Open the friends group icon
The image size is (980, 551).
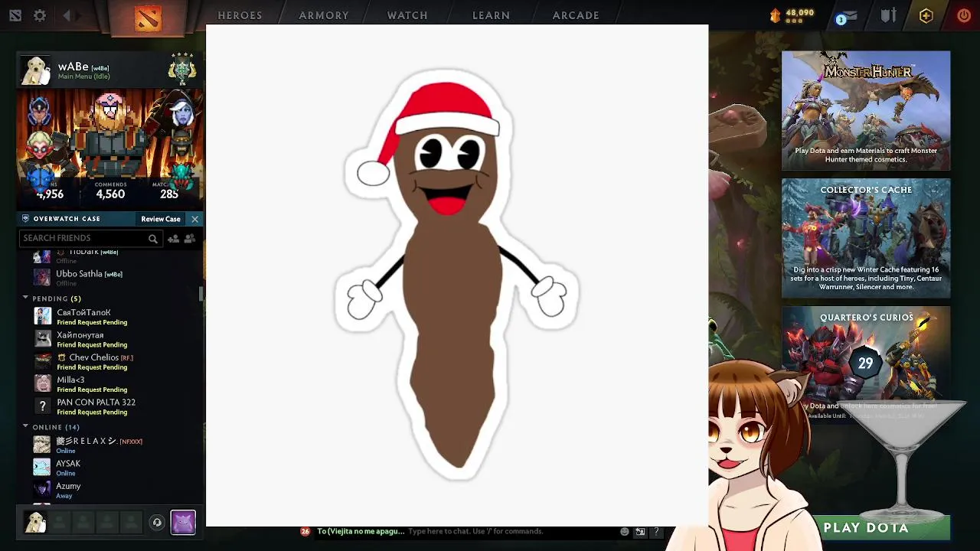point(190,239)
